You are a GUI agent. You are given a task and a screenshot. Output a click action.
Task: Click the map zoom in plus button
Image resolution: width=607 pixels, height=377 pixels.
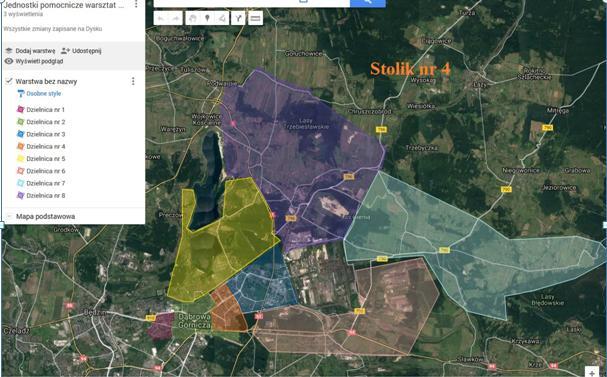[x=592, y=372]
